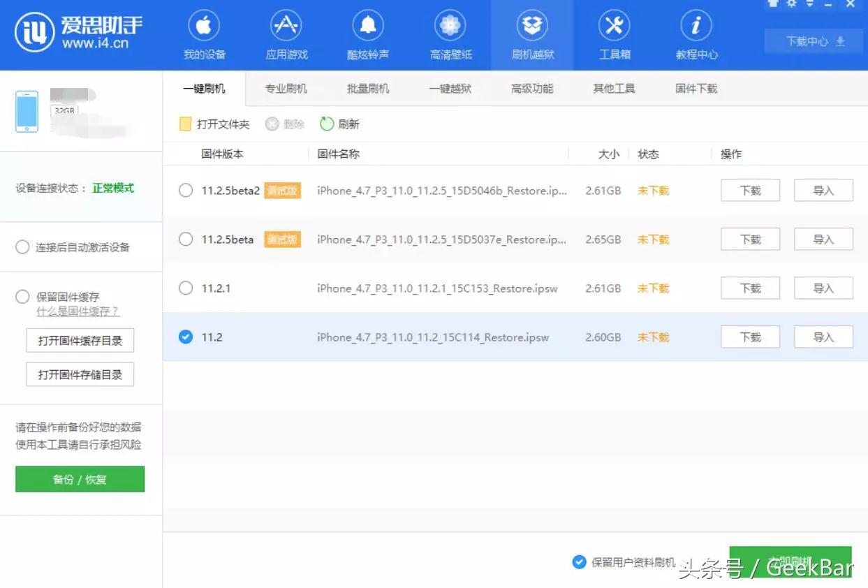Enable 保留固件缓存 option
This screenshot has height=588, width=868.
click(x=22, y=296)
